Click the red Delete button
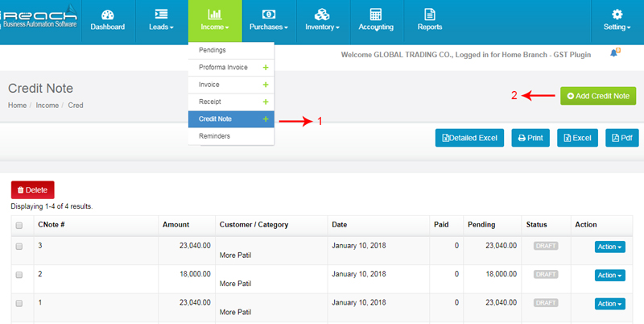The image size is (644, 324). point(32,190)
